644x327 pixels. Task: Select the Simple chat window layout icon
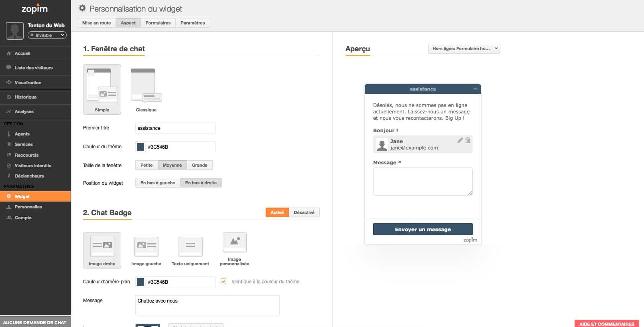[x=102, y=86]
